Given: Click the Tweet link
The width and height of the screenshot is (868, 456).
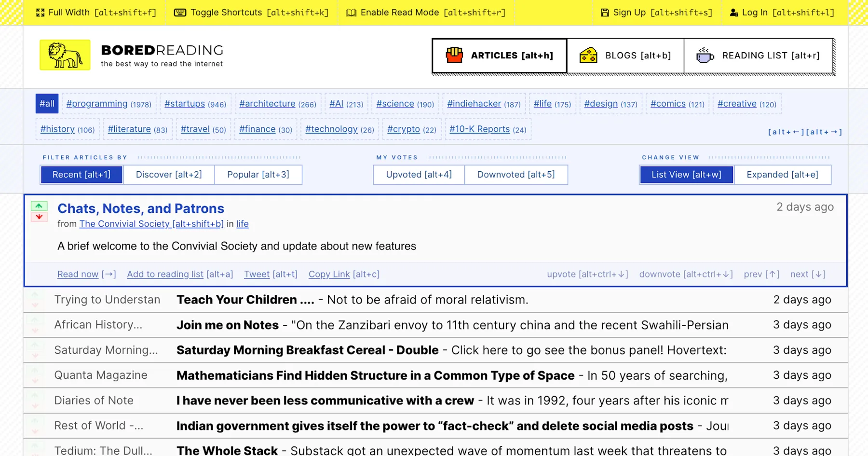Looking at the screenshot, I should (x=257, y=274).
